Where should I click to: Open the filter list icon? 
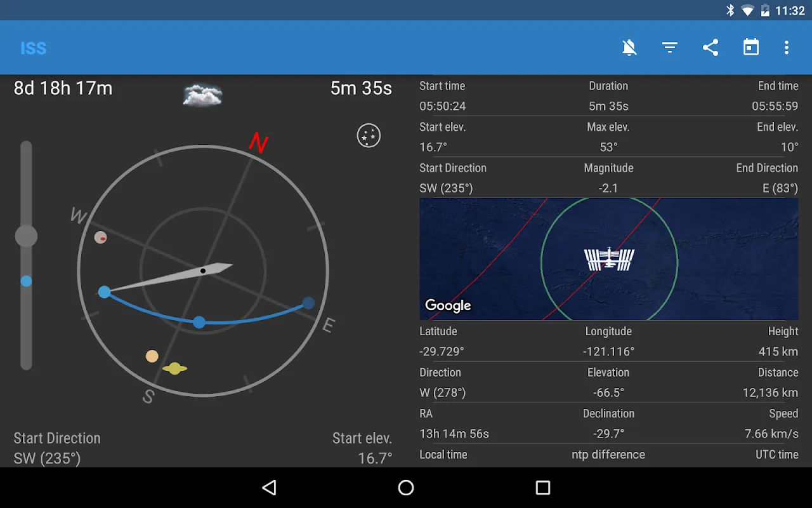pyautogui.click(x=670, y=48)
